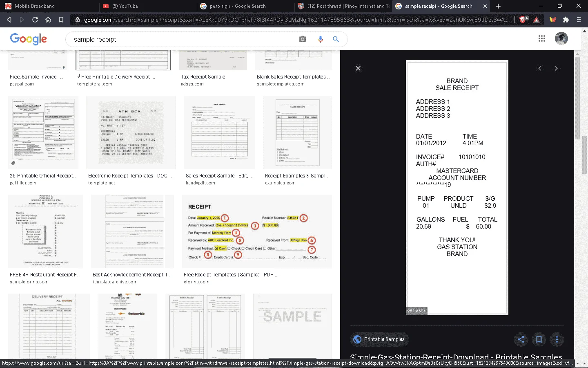Open Receipt Examples & Samples thumbnail
Viewport: 588px width, 368px height.
tap(298, 132)
